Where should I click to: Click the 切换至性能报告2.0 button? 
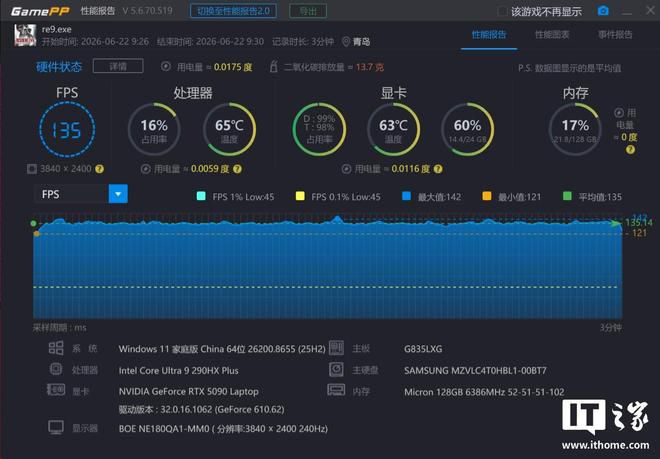click(233, 11)
